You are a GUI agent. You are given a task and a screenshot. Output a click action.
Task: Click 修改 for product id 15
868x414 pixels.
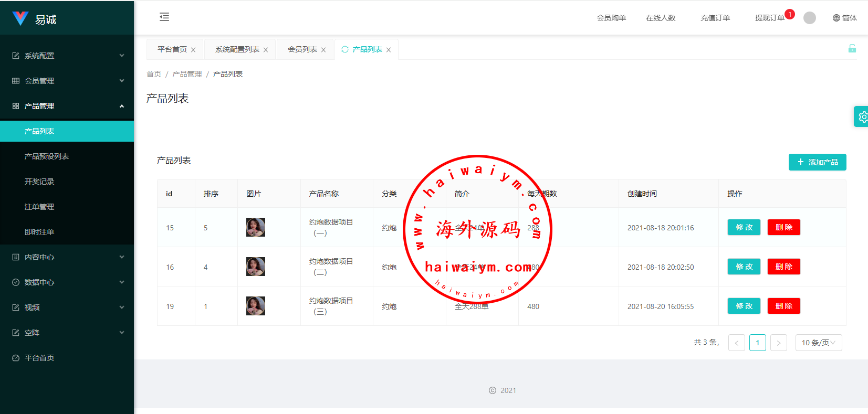click(744, 227)
